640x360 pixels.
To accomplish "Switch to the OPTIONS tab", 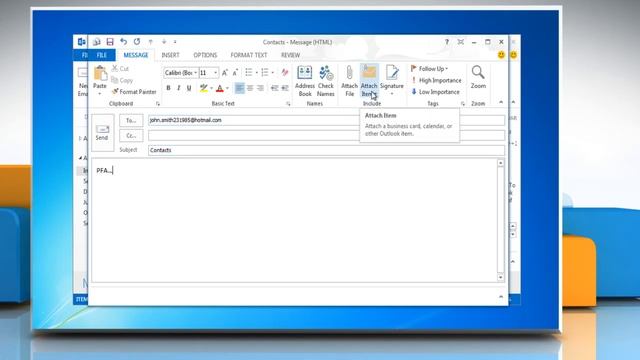I will 205,55.
